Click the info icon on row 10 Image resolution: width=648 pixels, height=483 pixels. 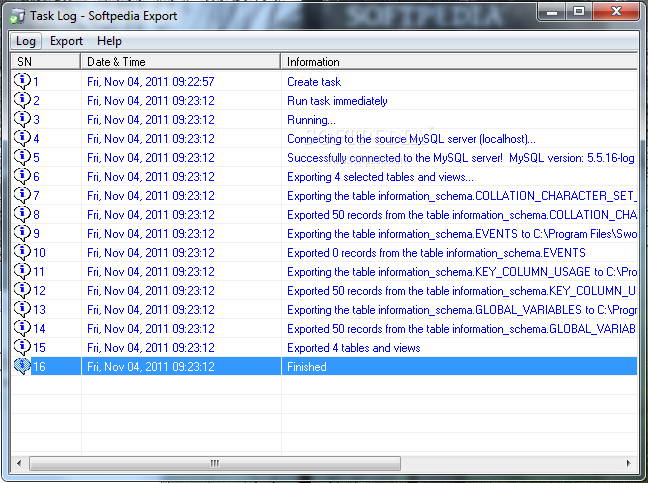(22, 252)
